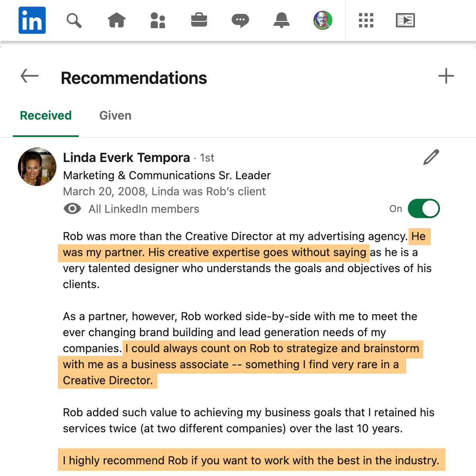This screenshot has height=476, width=476.
Task: Switch to the Given tab
Action: point(115,115)
